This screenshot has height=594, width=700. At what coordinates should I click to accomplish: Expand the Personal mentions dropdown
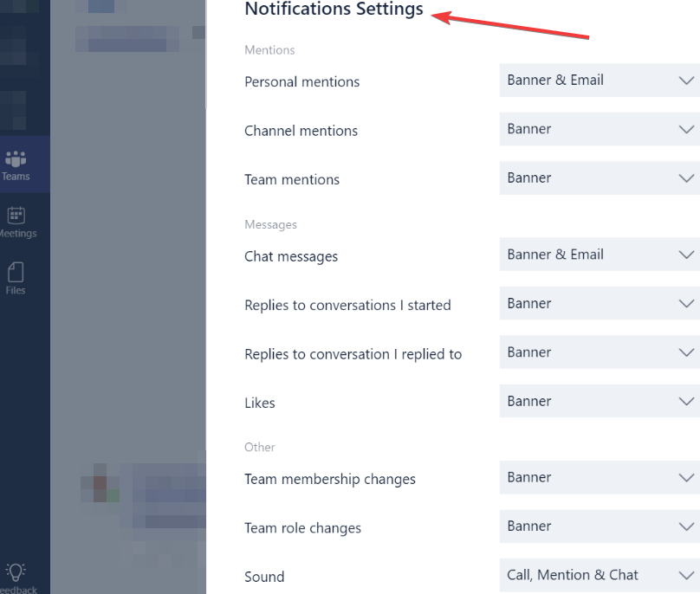click(600, 81)
